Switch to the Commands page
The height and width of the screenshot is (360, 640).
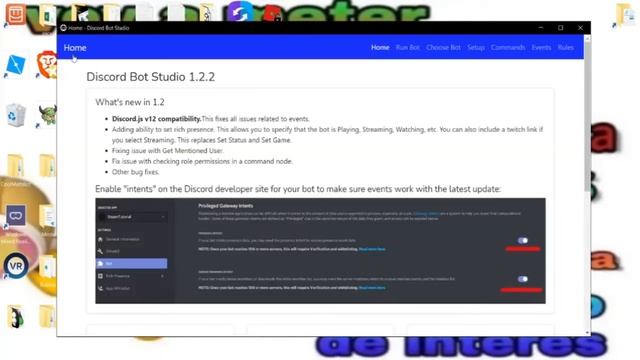(x=508, y=47)
